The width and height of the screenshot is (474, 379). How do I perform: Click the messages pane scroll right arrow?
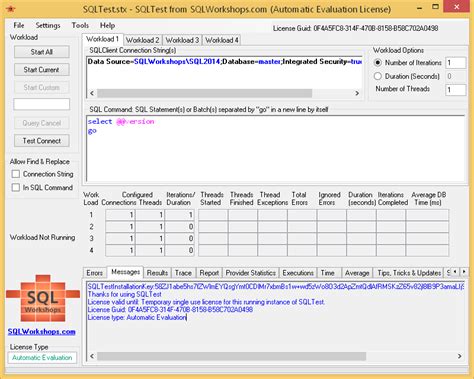[460, 356]
